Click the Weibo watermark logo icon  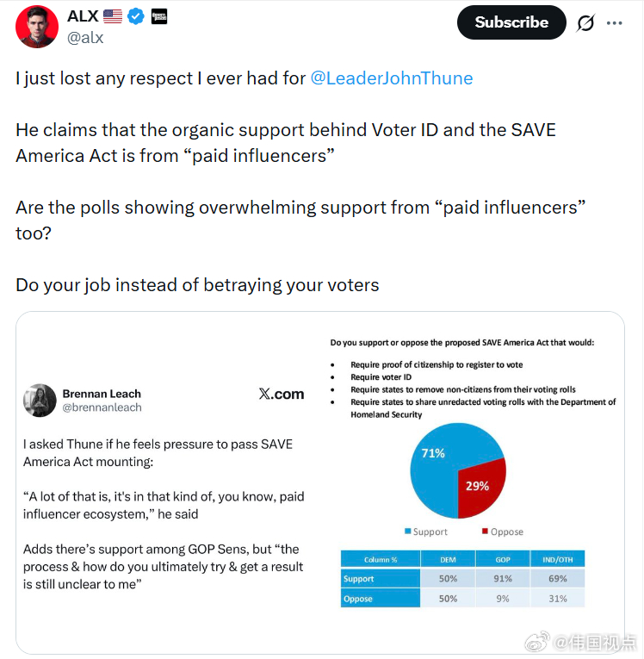(x=536, y=641)
